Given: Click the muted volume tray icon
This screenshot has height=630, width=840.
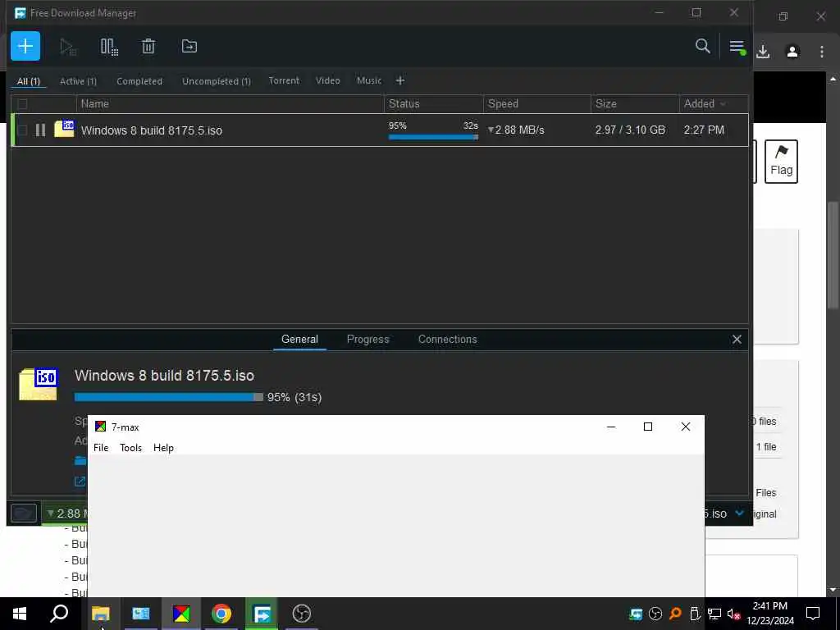Looking at the screenshot, I should pos(733,614).
